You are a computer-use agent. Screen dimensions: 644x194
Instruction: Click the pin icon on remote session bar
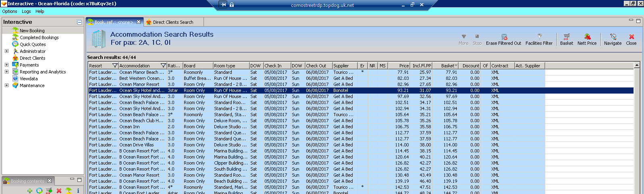224,5
